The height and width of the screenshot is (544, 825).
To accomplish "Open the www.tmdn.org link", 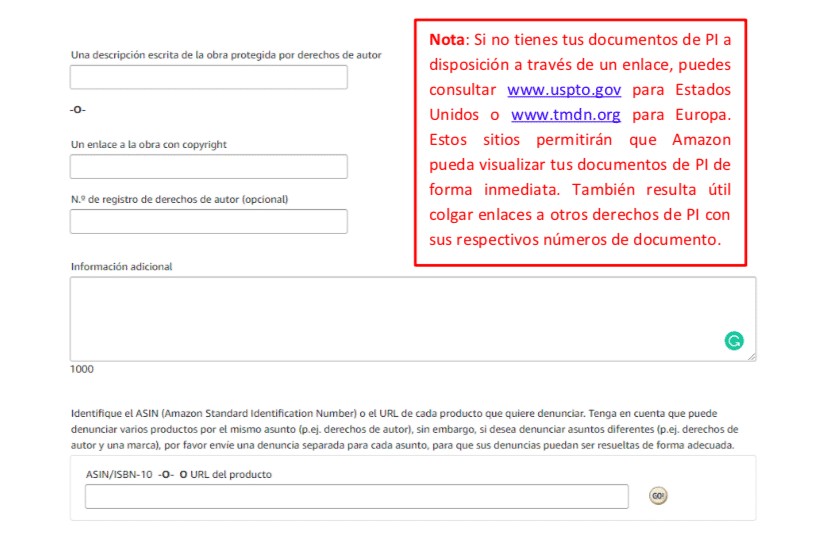I will point(566,115).
